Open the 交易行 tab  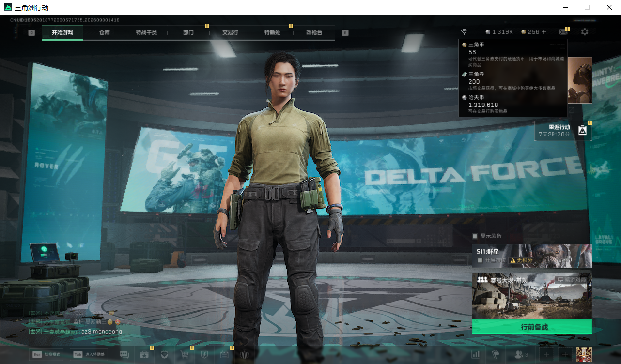coord(230,32)
